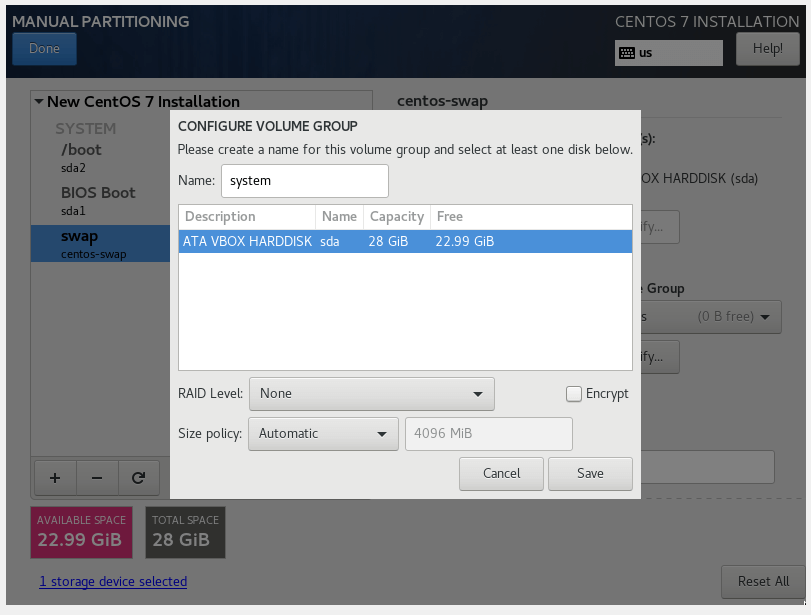Click the 22.99 GiB free value in the disk row
Image resolution: width=811 pixels, height=615 pixels.
pos(464,242)
